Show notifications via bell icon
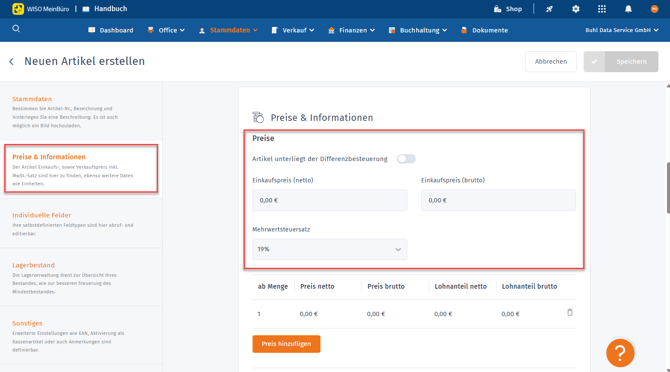 point(628,9)
